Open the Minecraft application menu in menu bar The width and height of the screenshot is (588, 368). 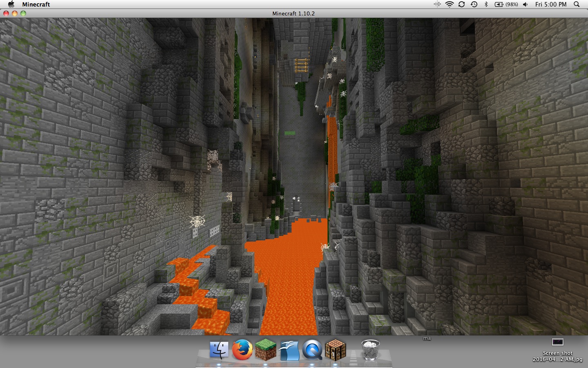(36, 4)
